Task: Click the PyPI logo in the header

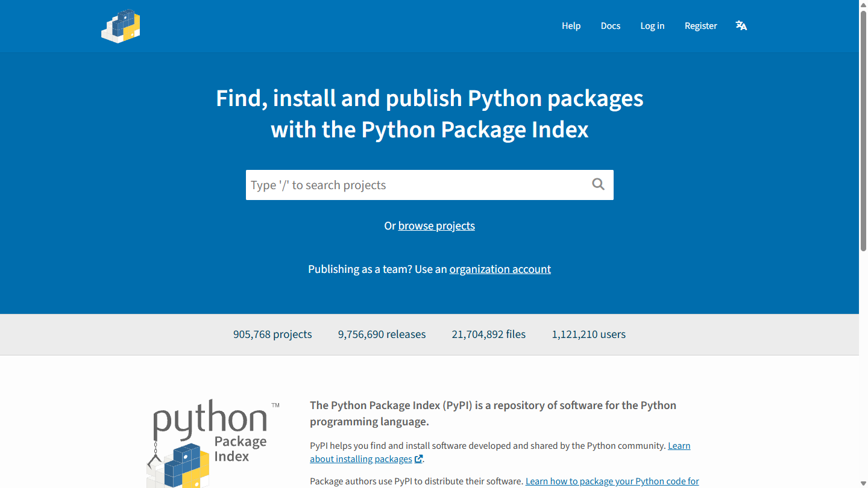Action: coord(121,26)
